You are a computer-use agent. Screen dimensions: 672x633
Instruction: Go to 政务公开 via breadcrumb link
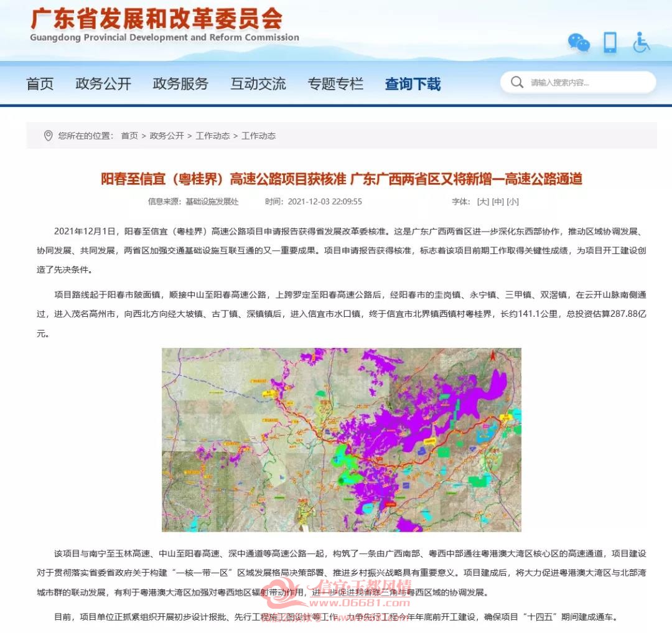[x=167, y=136]
